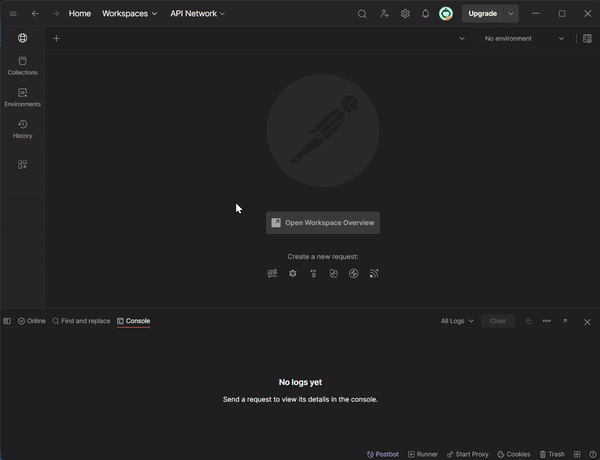Open the Home page
Viewport: 600px width, 460px height.
(80, 14)
